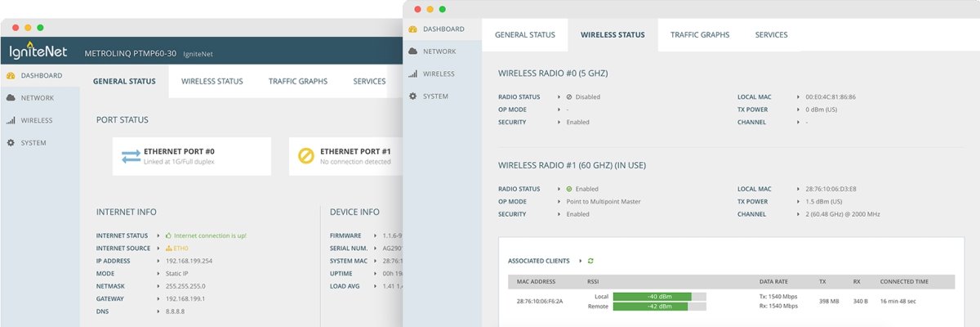Image resolution: width=980 pixels, height=327 pixels.
Task: Open the Wireless label in the left window sidebar
Action: tap(37, 120)
